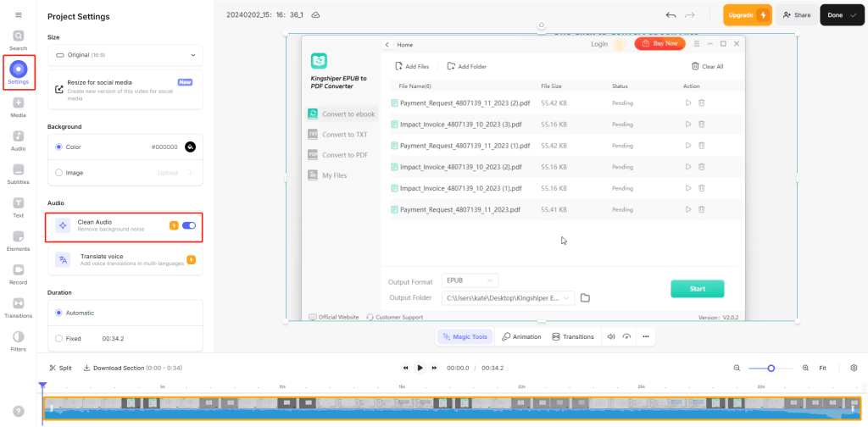
Task: Open Resize for social media option
Action: [x=125, y=90]
